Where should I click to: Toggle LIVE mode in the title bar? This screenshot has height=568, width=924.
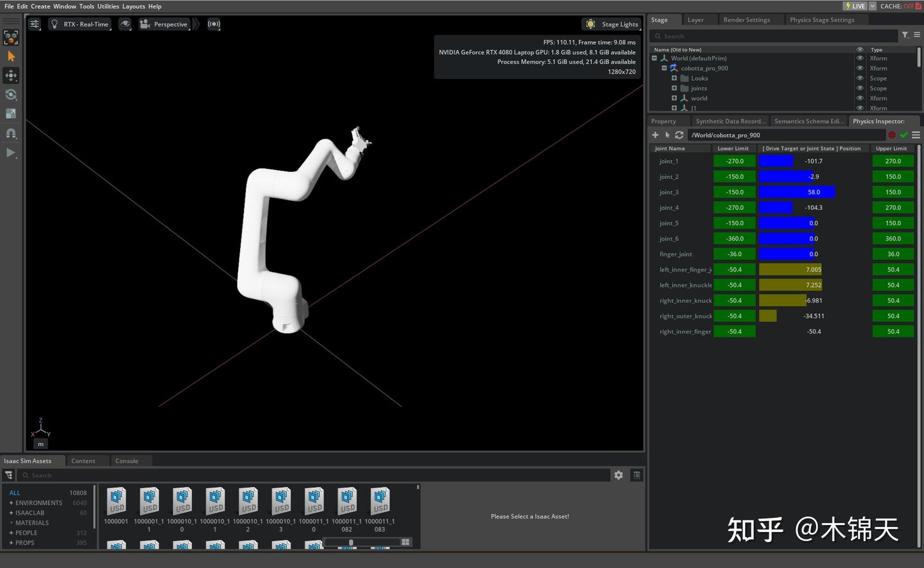click(x=855, y=6)
